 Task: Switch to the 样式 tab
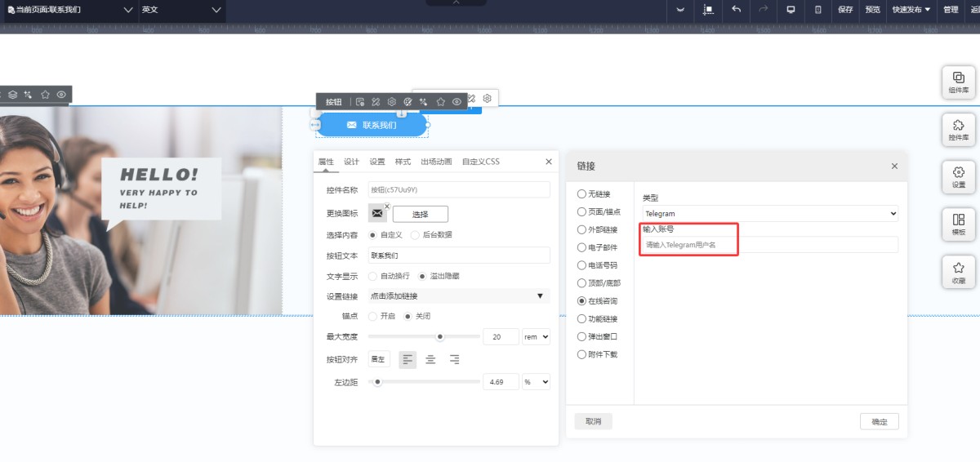(x=403, y=162)
